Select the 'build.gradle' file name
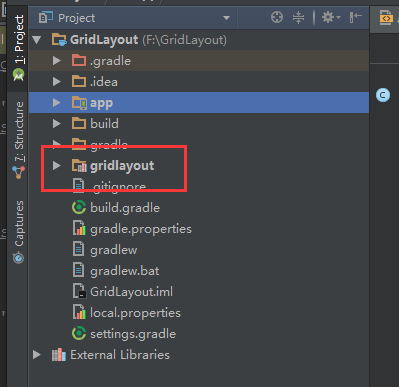The width and height of the screenshot is (399, 387). point(125,208)
